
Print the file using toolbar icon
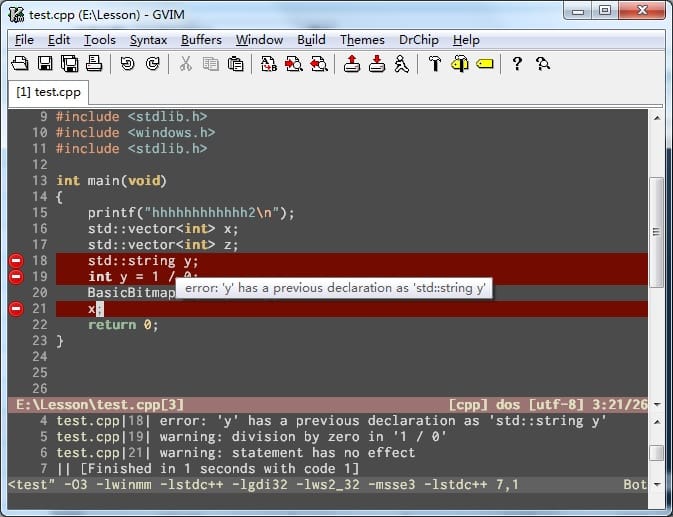[x=94, y=65]
